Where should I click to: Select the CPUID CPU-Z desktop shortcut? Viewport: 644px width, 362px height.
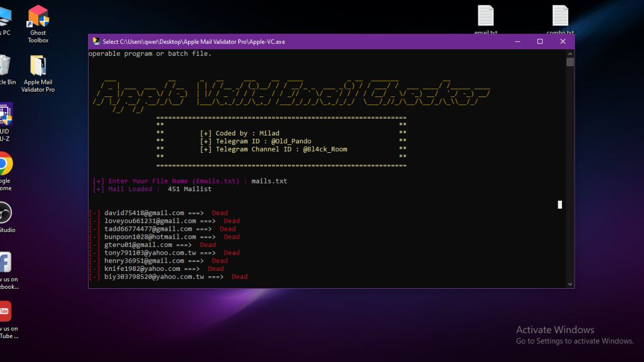(6, 122)
